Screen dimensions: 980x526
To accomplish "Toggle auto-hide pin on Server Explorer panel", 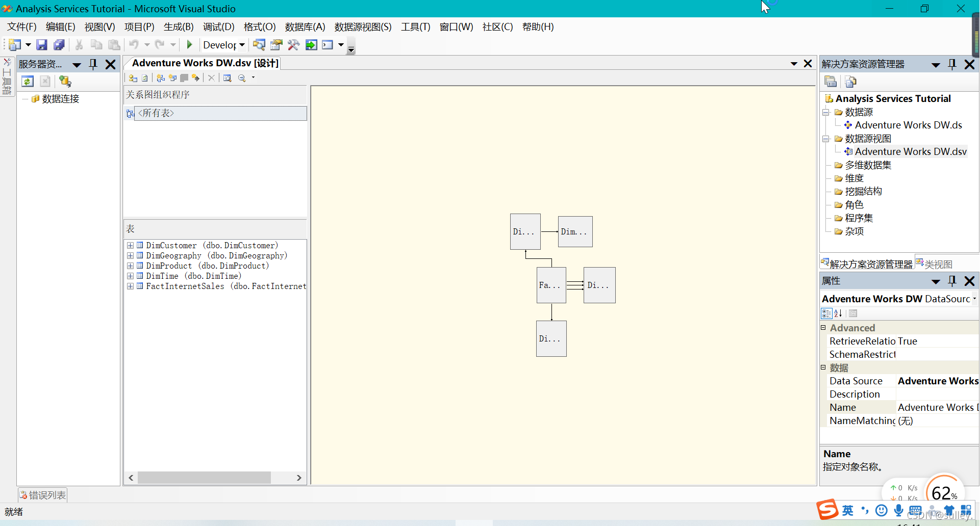I will tap(93, 64).
